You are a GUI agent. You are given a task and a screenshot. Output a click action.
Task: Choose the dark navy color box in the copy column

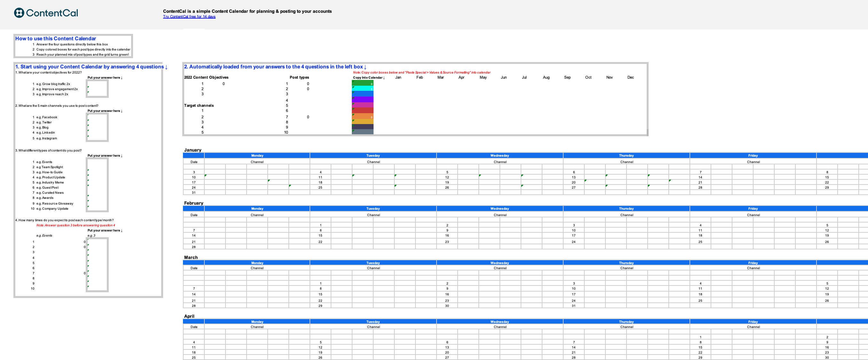click(x=363, y=127)
